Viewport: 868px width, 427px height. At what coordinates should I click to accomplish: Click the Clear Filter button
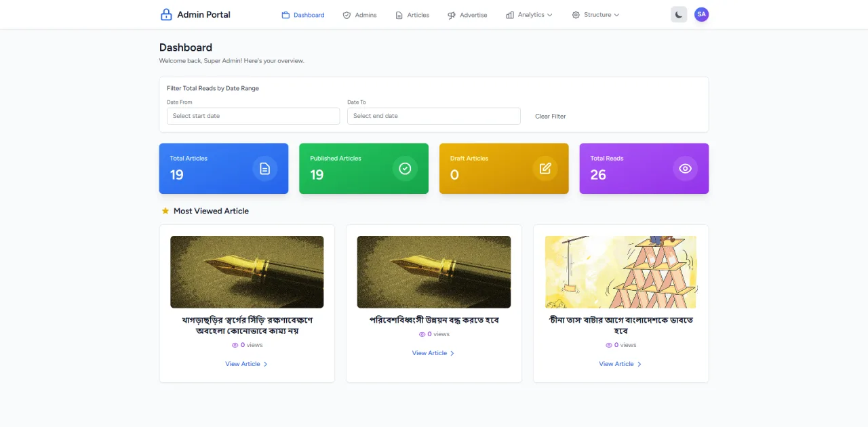pyautogui.click(x=551, y=116)
